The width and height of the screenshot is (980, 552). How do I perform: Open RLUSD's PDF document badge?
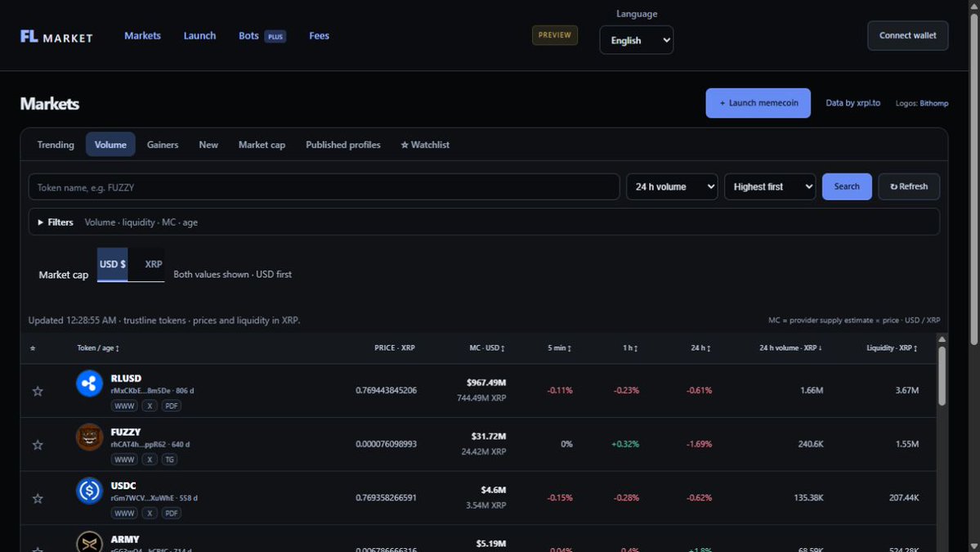tap(172, 406)
